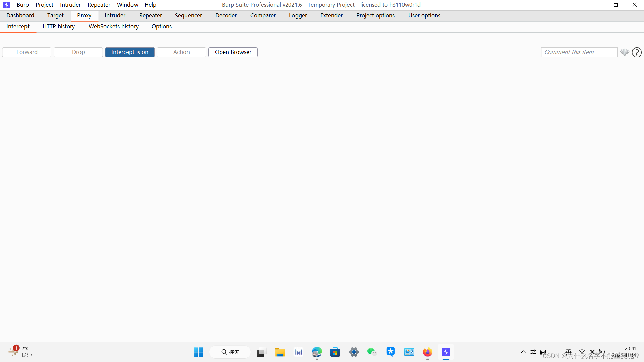This screenshot has height=362, width=644.
Task: Open the Project options tab
Action: pos(375,16)
